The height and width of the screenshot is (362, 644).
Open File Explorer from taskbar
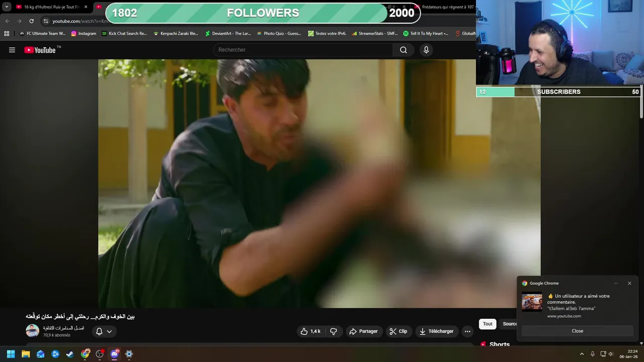coord(26,354)
